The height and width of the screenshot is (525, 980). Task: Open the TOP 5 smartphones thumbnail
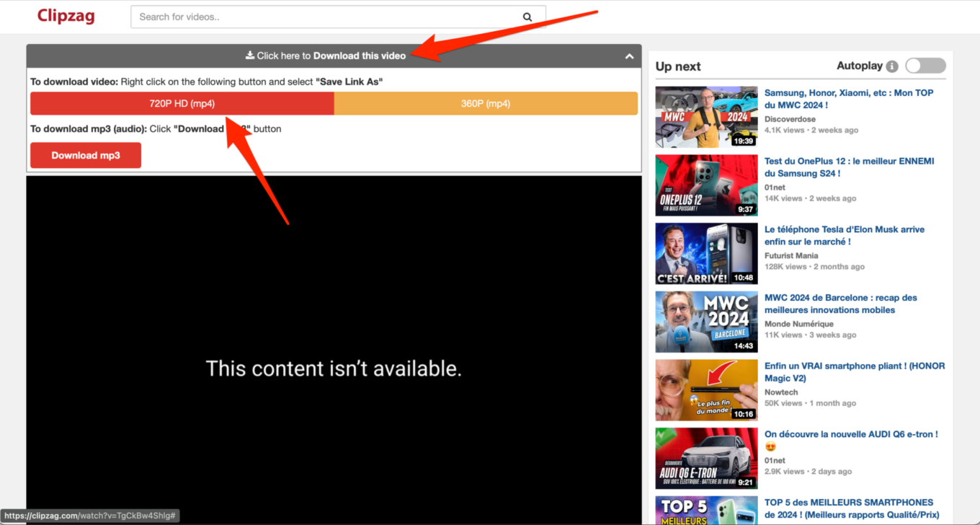point(706,511)
